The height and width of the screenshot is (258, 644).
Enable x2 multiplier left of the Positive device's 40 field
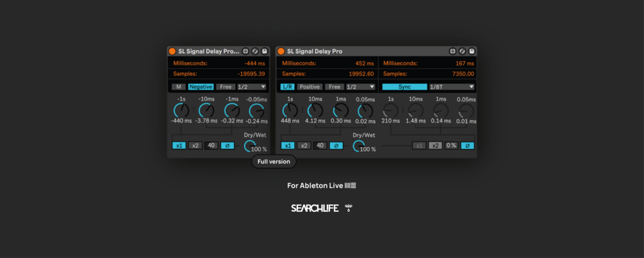tap(304, 146)
